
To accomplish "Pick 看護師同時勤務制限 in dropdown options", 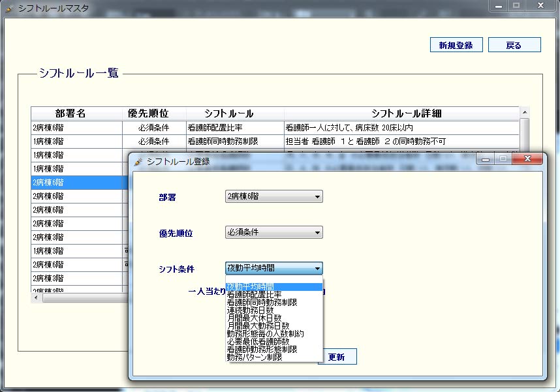I will tap(262, 303).
